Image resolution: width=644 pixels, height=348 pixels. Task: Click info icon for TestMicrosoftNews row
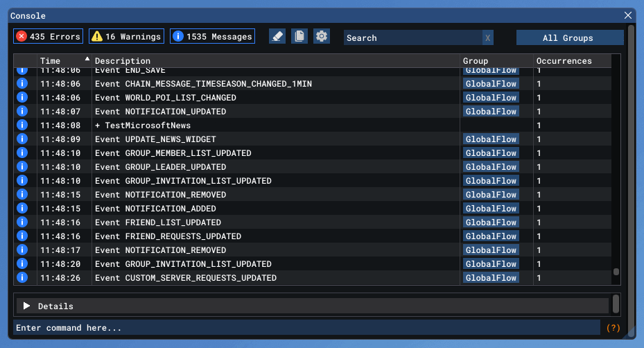(x=22, y=125)
